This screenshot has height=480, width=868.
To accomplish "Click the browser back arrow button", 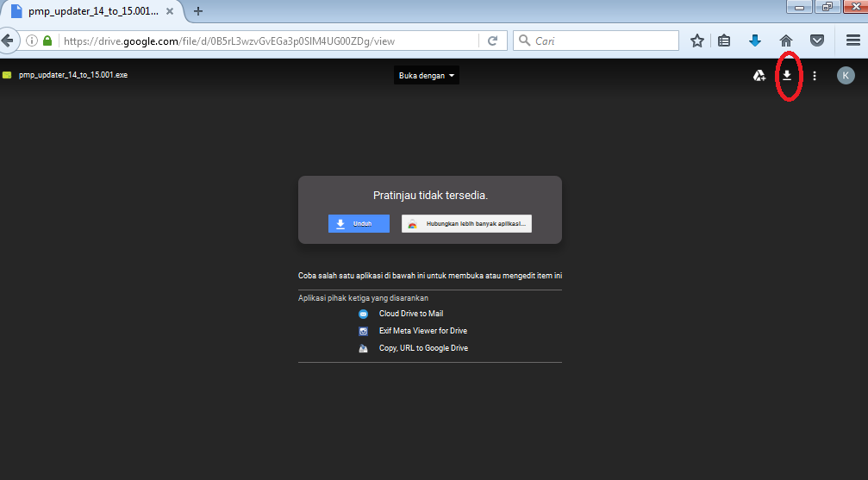I will pyautogui.click(x=8, y=41).
